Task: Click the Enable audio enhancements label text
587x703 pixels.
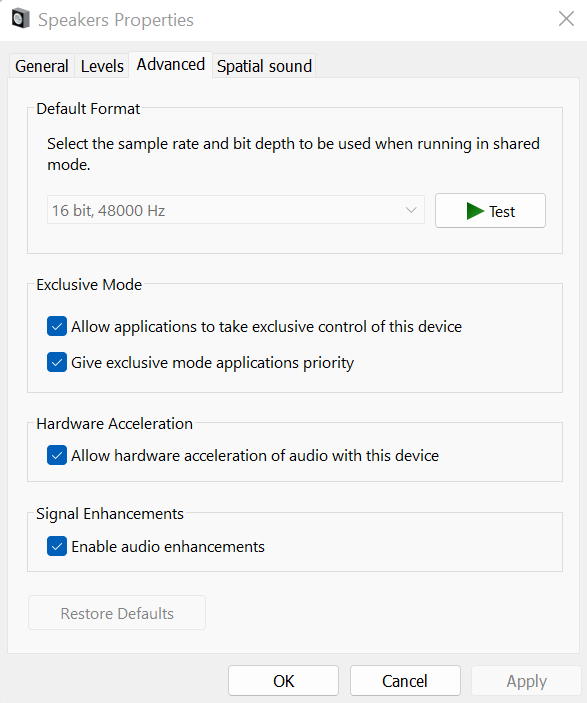Action: click(168, 547)
